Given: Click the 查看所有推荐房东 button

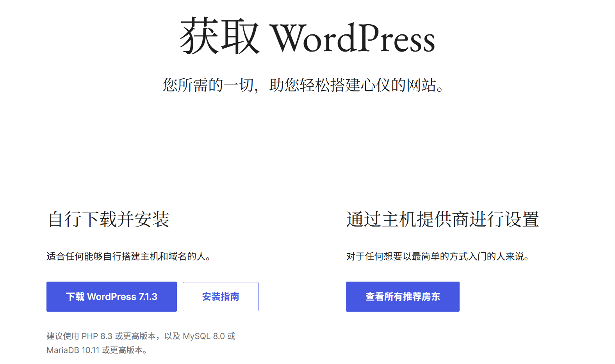Looking at the screenshot, I should [x=403, y=296].
